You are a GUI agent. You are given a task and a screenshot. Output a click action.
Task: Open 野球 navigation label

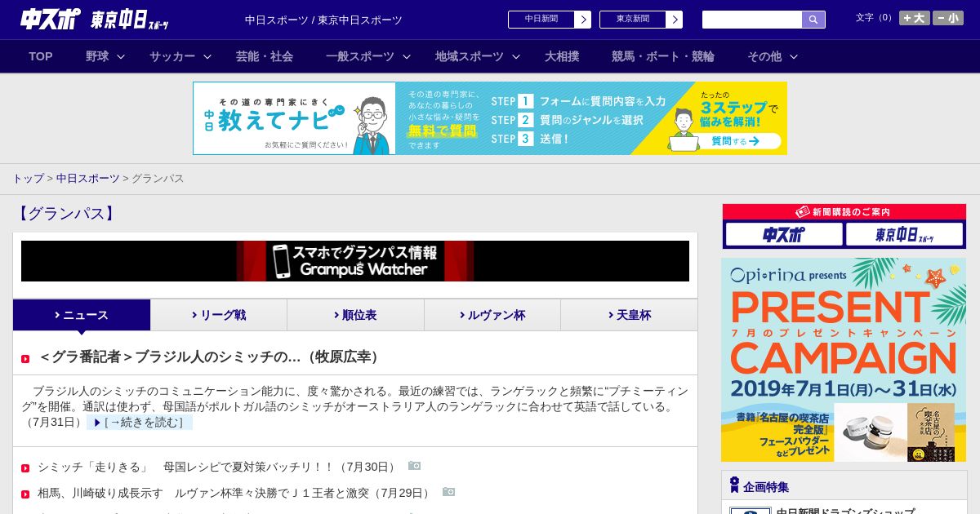pyautogui.click(x=97, y=56)
